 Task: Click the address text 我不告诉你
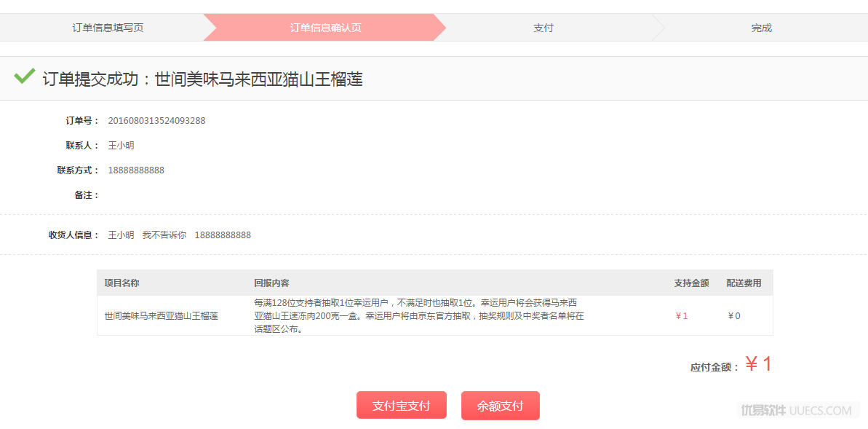pyautogui.click(x=164, y=235)
